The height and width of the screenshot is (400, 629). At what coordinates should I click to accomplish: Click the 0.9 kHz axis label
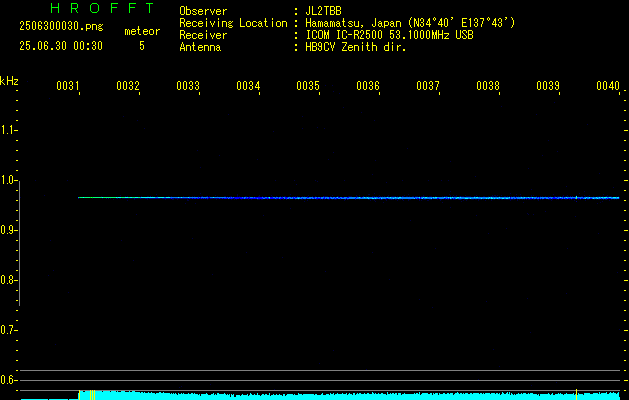(x=8, y=230)
